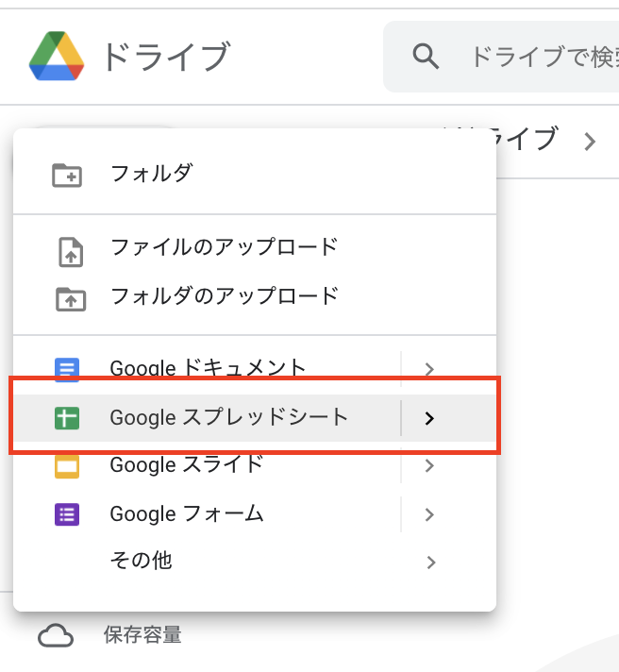Open the 保存容量 storage link
619x672 pixels.
(142, 634)
